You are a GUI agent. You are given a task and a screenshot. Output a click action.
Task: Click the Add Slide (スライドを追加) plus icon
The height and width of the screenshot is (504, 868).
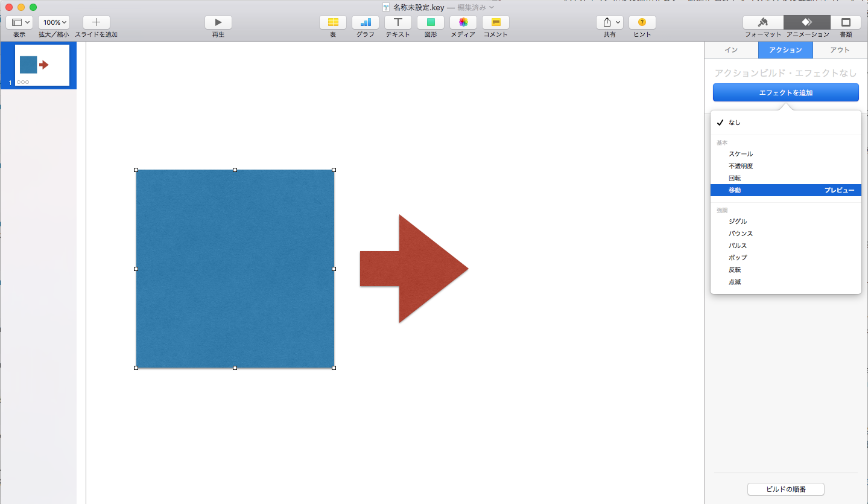96,22
